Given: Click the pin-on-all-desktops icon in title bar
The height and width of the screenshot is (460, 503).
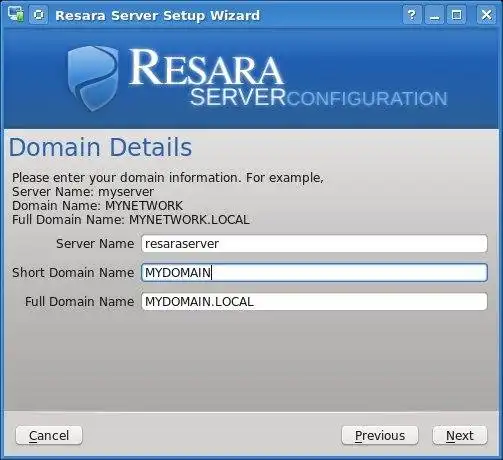Looking at the screenshot, I should (39, 15).
